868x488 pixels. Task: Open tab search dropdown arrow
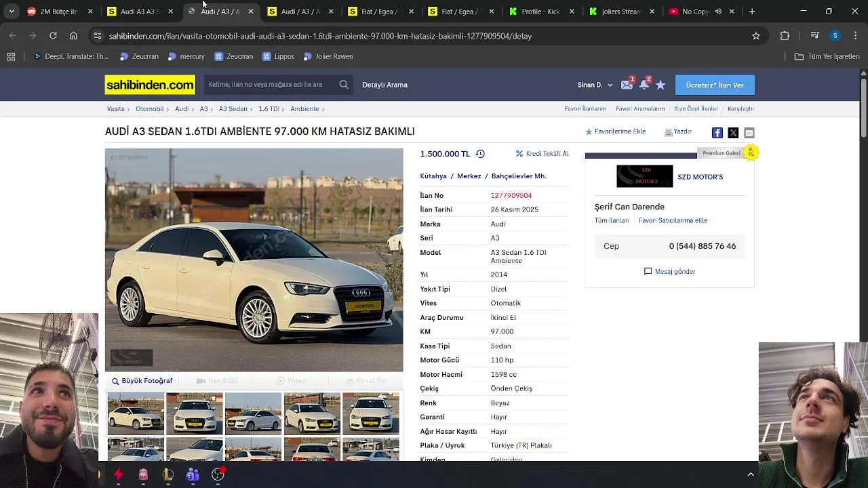click(x=12, y=12)
